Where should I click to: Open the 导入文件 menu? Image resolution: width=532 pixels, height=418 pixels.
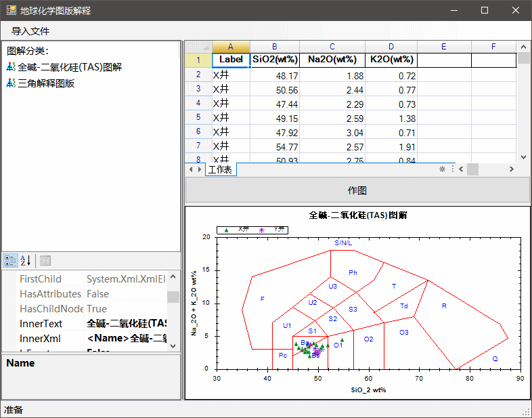pyautogui.click(x=30, y=31)
